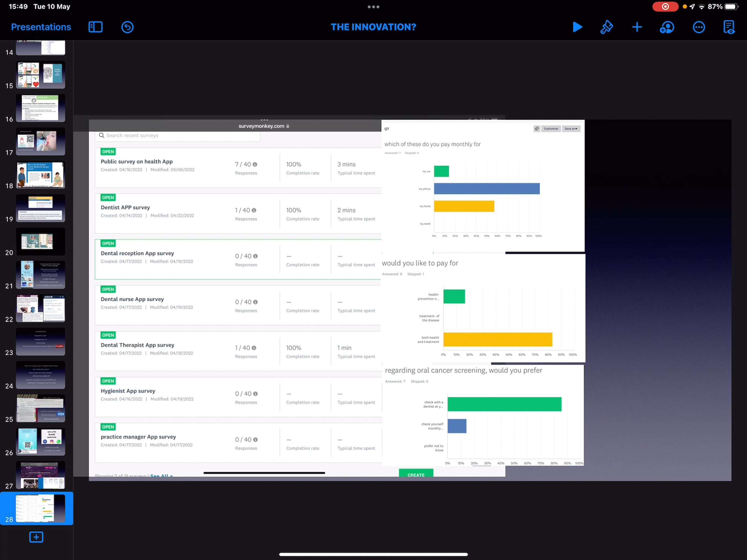Open Dental nurse App survey
The image size is (747, 560).
pos(132,299)
